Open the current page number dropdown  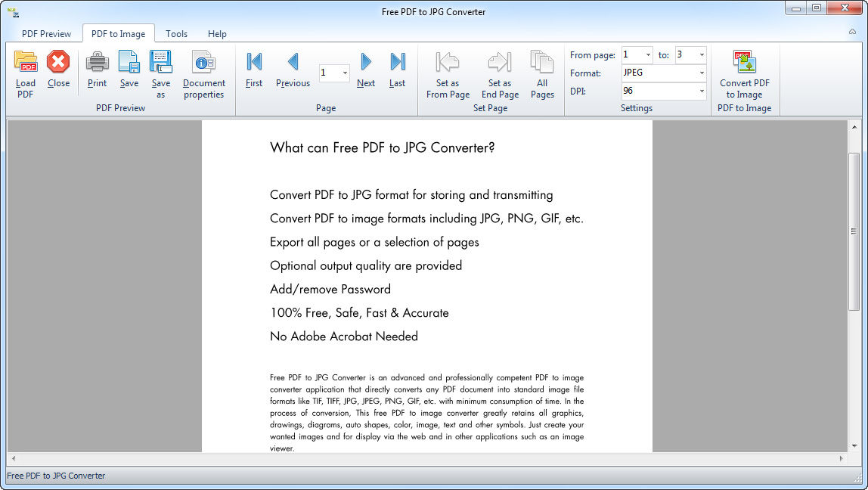click(x=345, y=73)
